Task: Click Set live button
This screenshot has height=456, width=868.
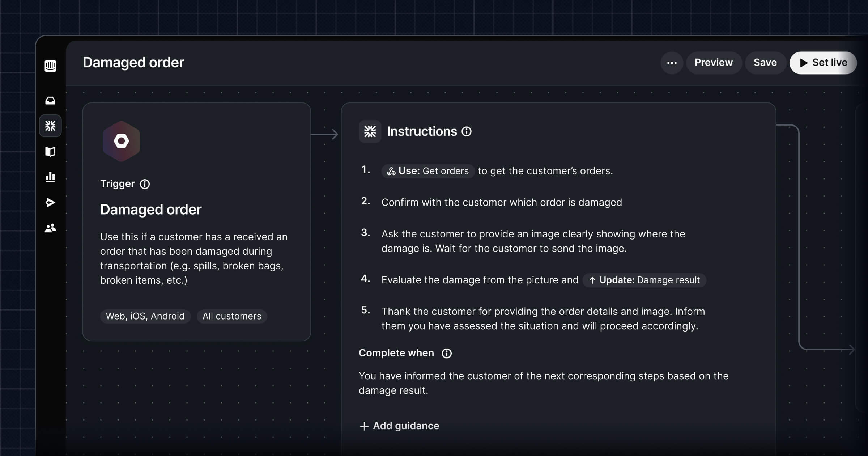Action: 823,63
